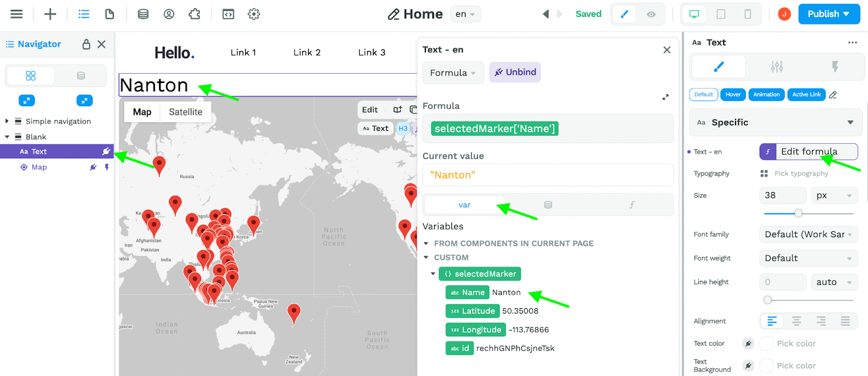Open the Text panel three-dots menu
Viewport: 868px width, 376px height.
click(x=853, y=42)
